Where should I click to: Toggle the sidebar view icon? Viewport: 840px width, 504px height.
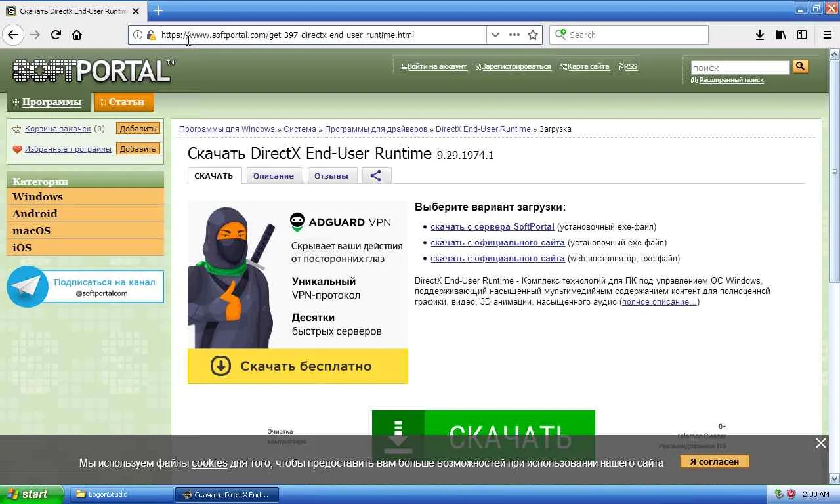[802, 35]
